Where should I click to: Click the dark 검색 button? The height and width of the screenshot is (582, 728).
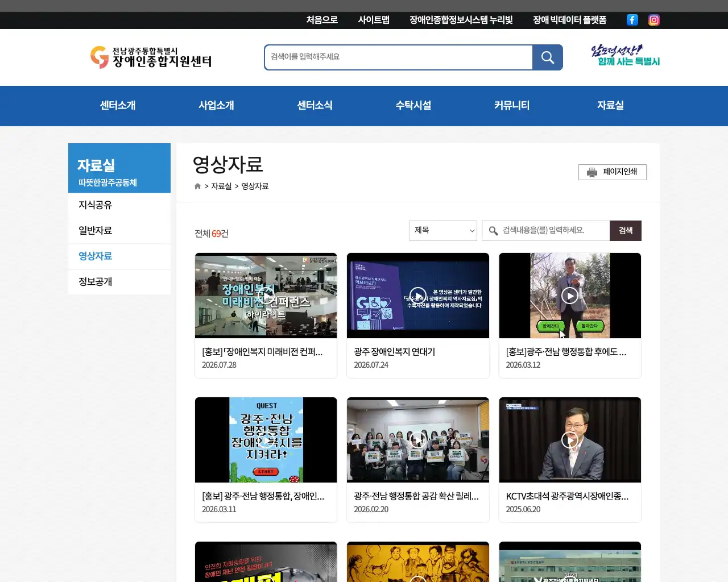tap(626, 231)
